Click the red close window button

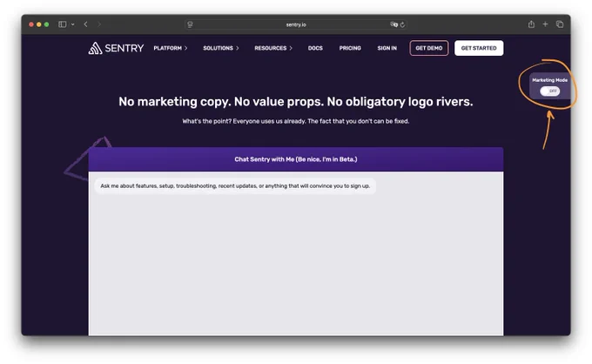(x=31, y=24)
